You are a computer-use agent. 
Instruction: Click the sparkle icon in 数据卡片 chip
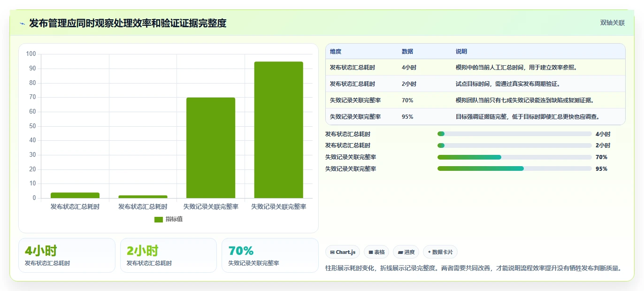(429, 252)
